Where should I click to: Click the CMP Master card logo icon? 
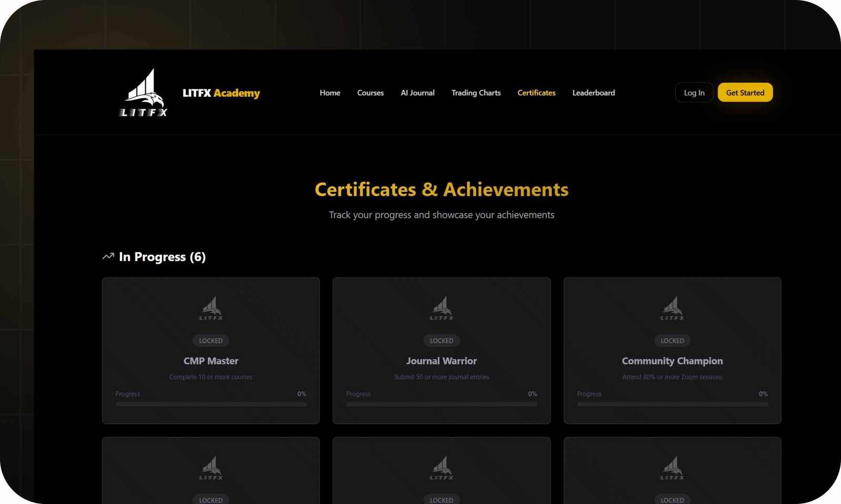tap(211, 308)
